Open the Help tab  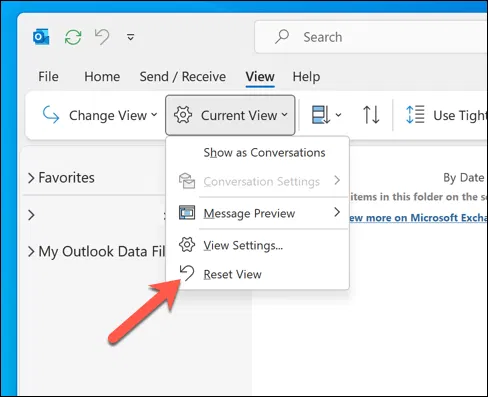306,77
